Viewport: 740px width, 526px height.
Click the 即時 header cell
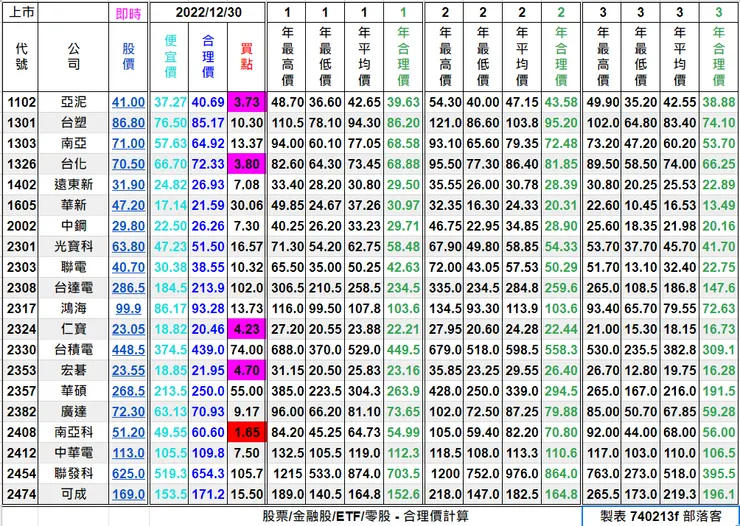128,14
